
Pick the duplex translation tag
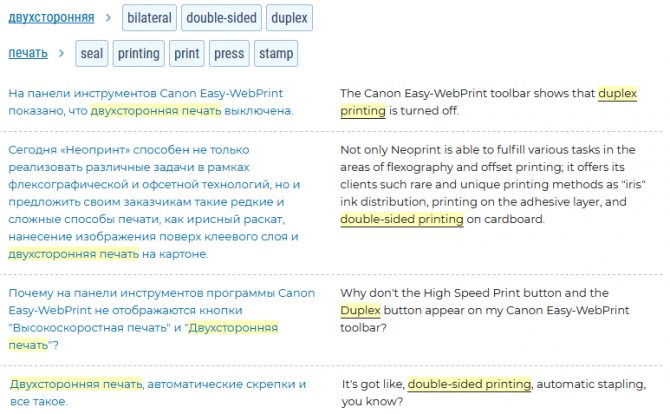point(290,18)
